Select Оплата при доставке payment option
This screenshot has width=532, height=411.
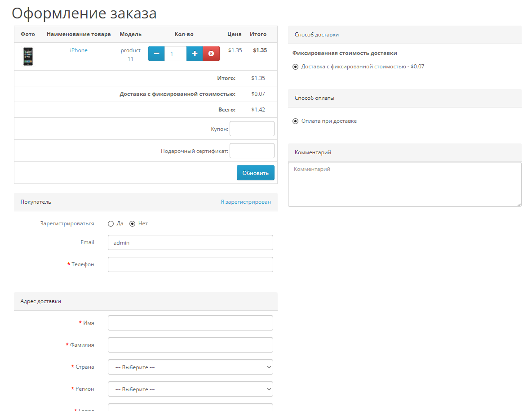[x=295, y=121]
